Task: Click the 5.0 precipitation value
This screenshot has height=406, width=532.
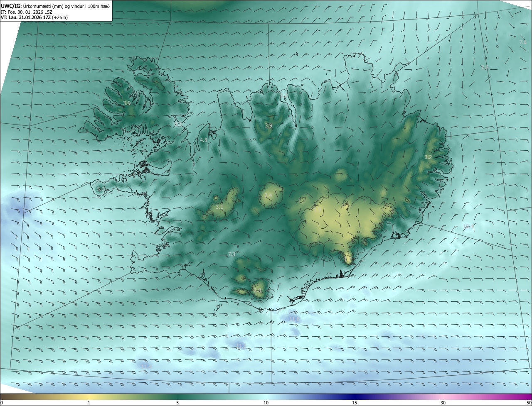Action: click(x=100, y=189)
